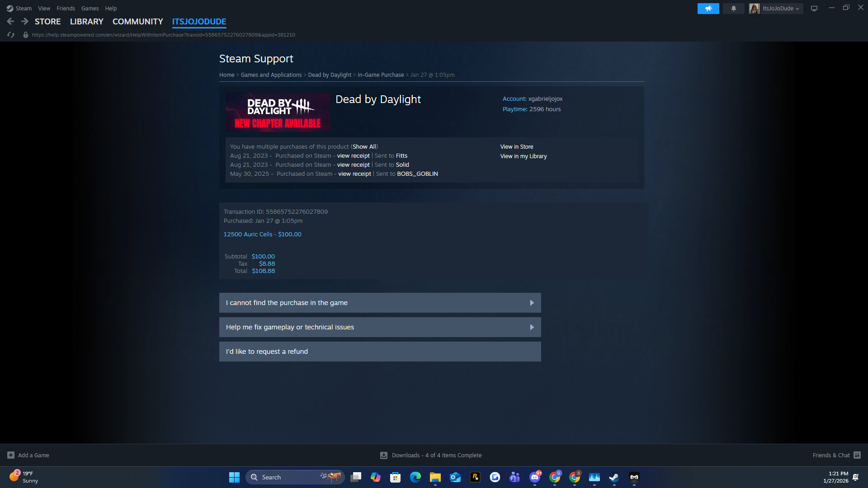The width and height of the screenshot is (868, 488).
Task: Open Discord from the taskbar
Action: click(535, 478)
